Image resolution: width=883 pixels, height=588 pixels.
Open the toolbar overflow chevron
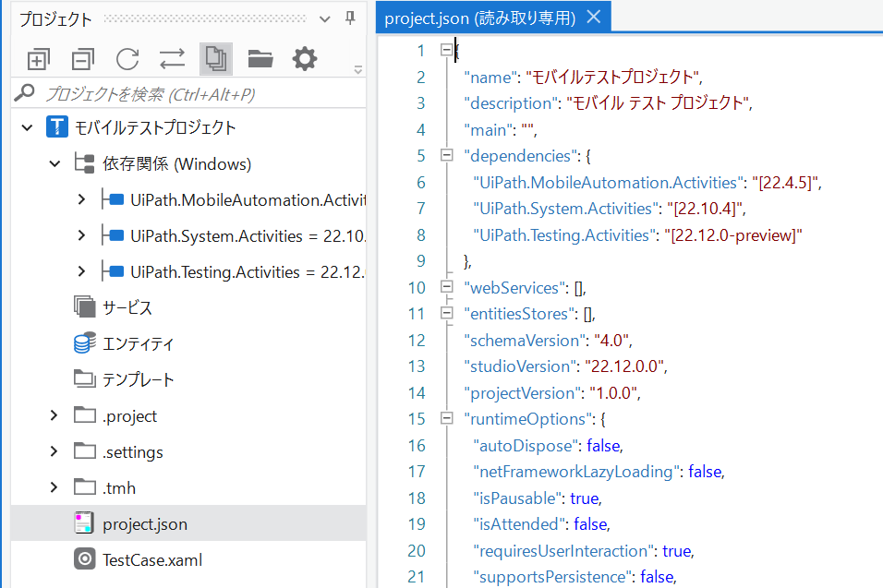[x=357, y=70]
